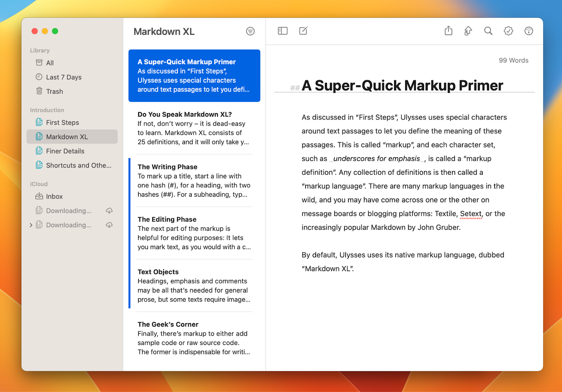
Task: Select the Markdown XL group
Action: pos(72,137)
